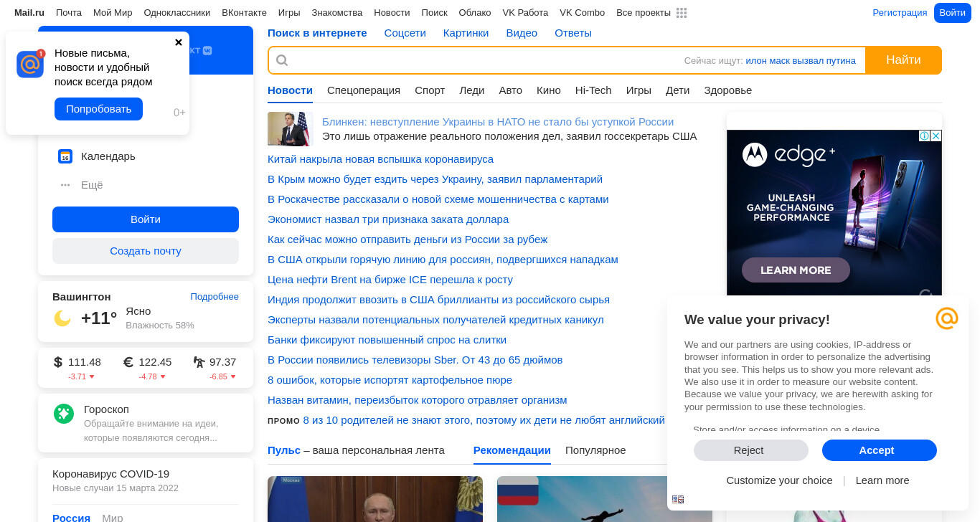The image size is (980, 522).
Task: Open Мой Мир in top navigation
Action: (x=113, y=13)
